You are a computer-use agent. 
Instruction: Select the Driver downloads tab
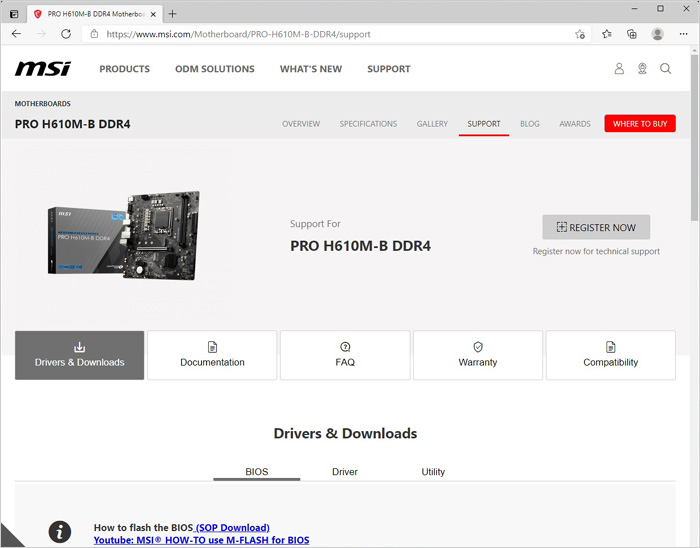tap(345, 472)
